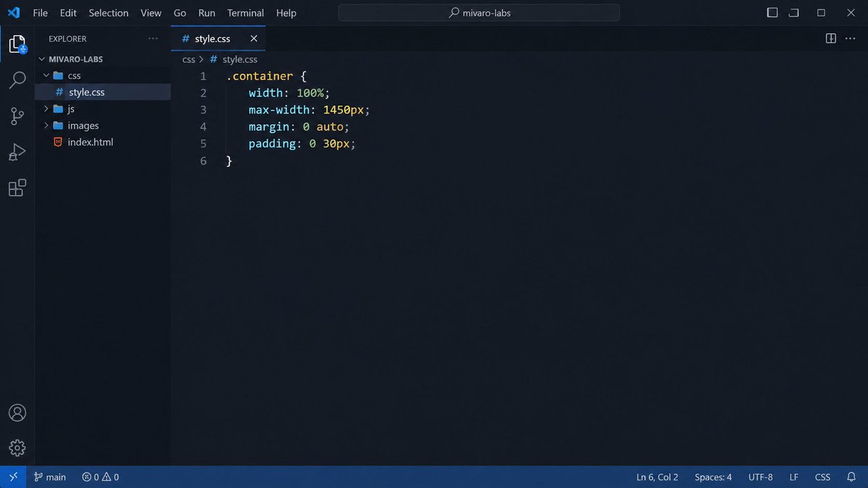Open the Source Control view
Image resolution: width=868 pixels, height=488 pixels.
pyautogui.click(x=17, y=116)
